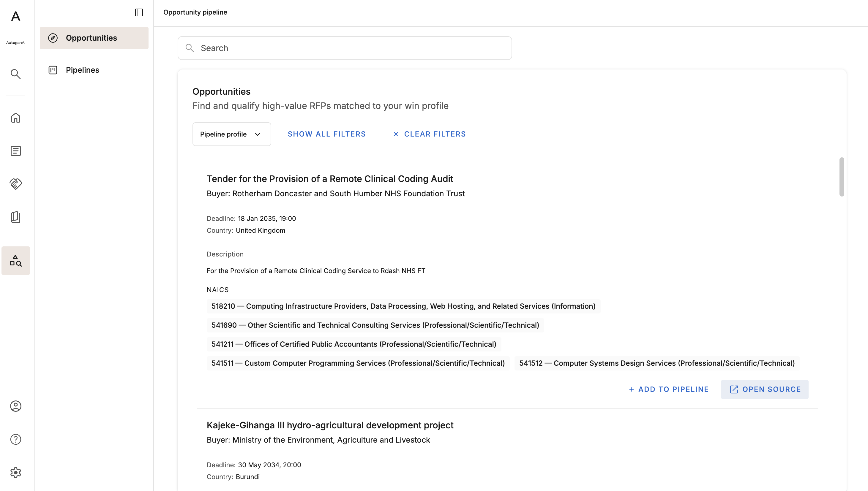Open the handshake icon in sidebar
Image resolution: width=868 pixels, height=491 pixels.
pos(15,184)
